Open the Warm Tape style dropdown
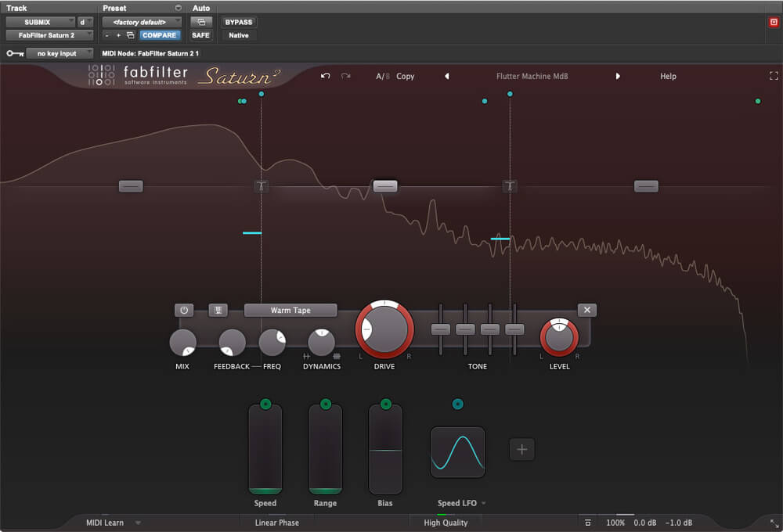The width and height of the screenshot is (783, 532). click(290, 311)
